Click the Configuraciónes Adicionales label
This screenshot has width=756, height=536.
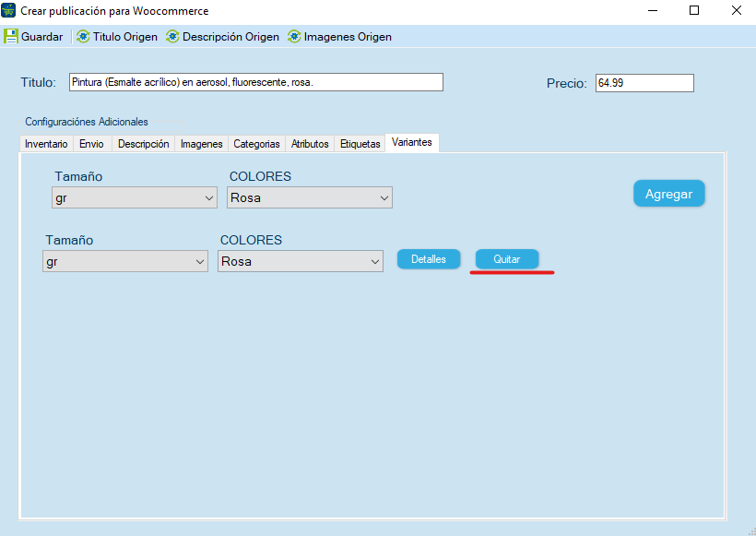tap(87, 122)
